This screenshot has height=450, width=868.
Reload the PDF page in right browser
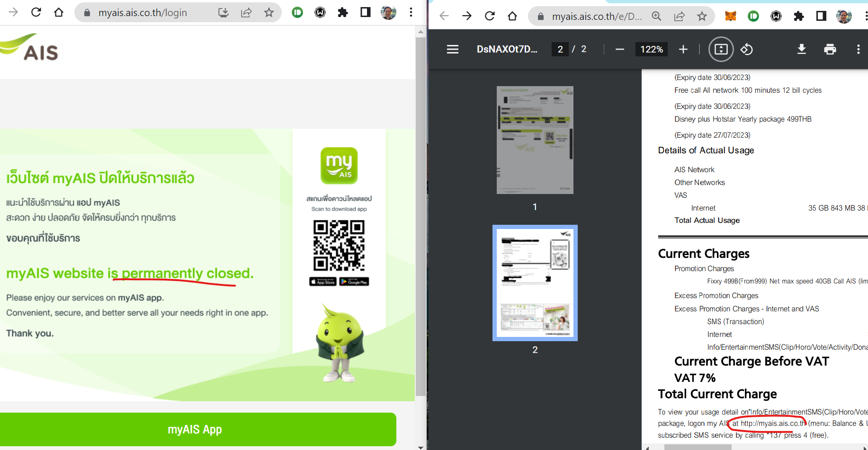pyautogui.click(x=490, y=16)
